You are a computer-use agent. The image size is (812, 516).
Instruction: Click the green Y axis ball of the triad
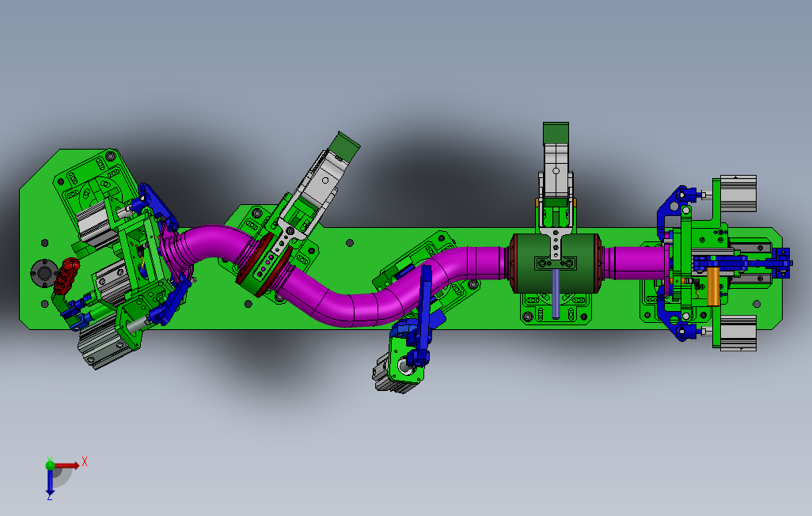50,465
